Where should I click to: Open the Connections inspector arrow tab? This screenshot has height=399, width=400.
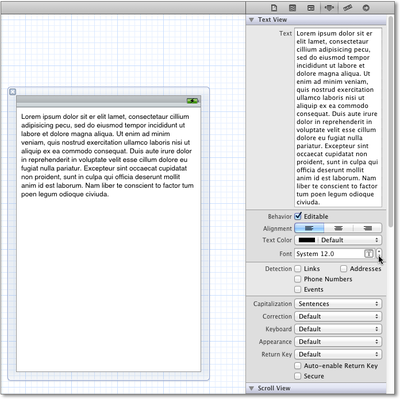click(366, 8)
